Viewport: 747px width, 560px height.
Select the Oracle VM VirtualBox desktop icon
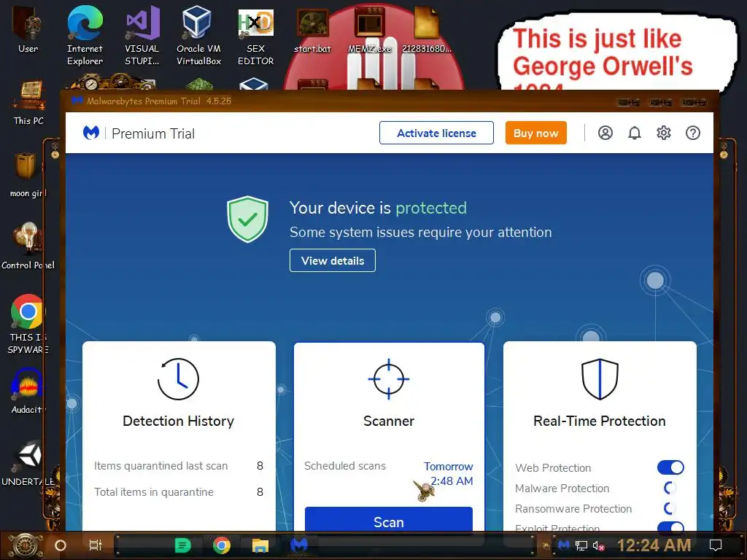coord(198,36)
